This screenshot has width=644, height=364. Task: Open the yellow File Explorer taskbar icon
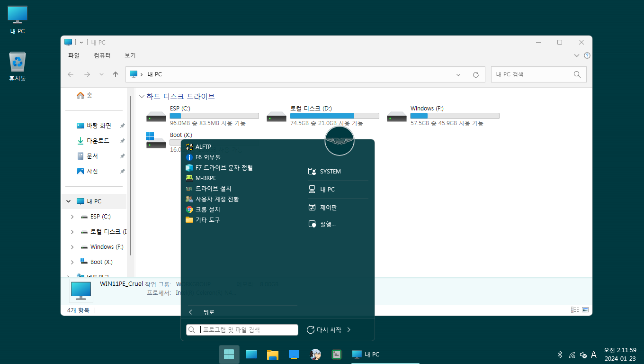pos(272,355)
